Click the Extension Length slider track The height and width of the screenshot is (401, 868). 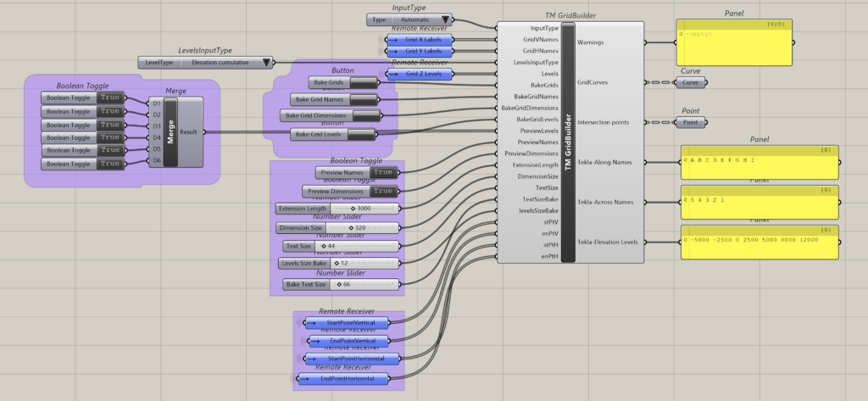pos(364,208)
